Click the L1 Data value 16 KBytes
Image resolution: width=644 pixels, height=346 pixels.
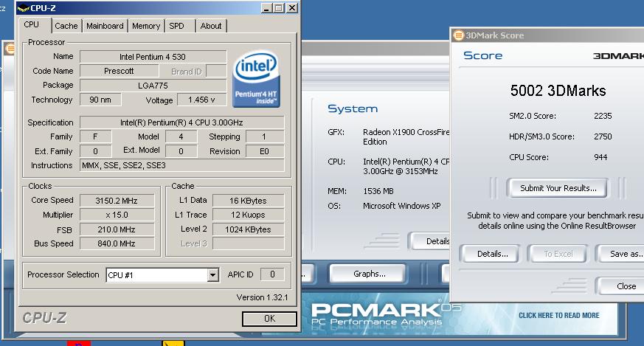(x=248, y=201)
